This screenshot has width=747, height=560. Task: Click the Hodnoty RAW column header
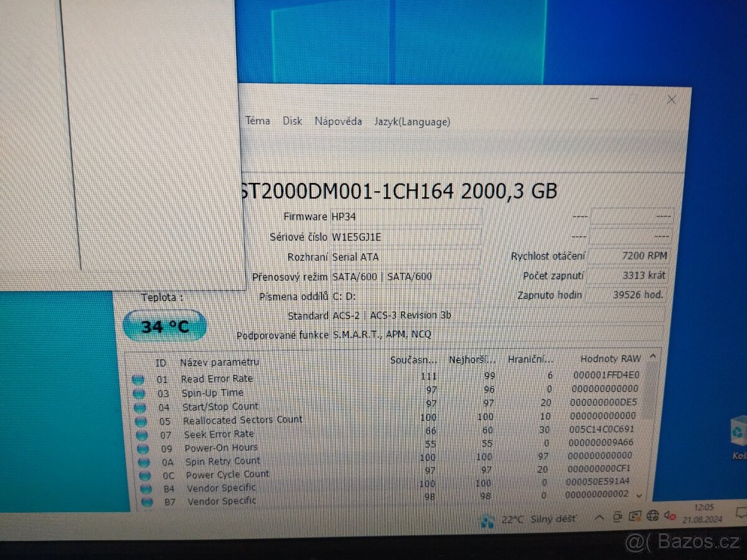tap(610, 358)
